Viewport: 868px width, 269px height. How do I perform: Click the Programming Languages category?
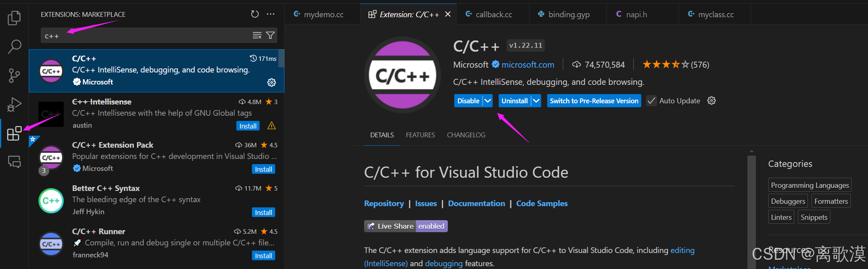(810, 185)
